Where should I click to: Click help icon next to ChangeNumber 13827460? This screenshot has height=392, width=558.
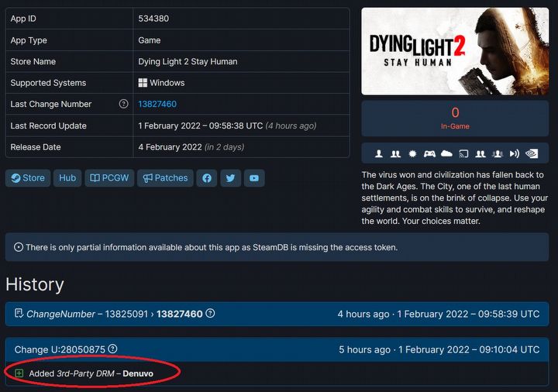pos(210,314)
